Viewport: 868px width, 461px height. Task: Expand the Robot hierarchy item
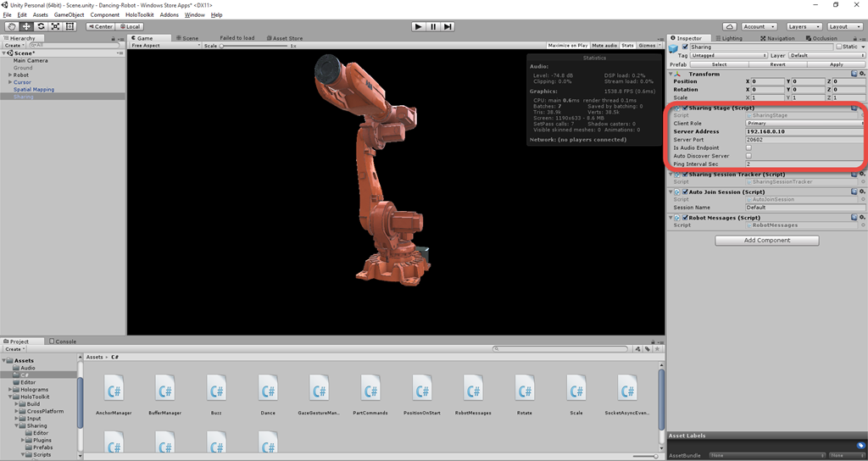coord(9,75)
